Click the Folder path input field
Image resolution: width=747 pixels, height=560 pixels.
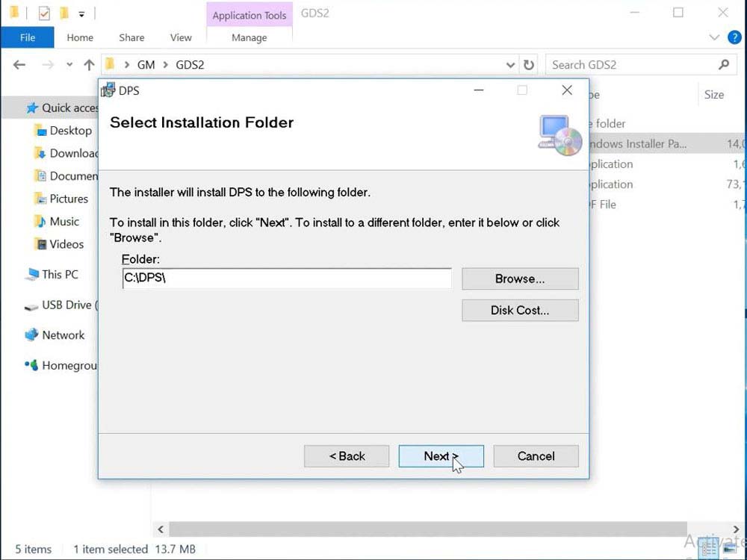(x=287, y=279)
